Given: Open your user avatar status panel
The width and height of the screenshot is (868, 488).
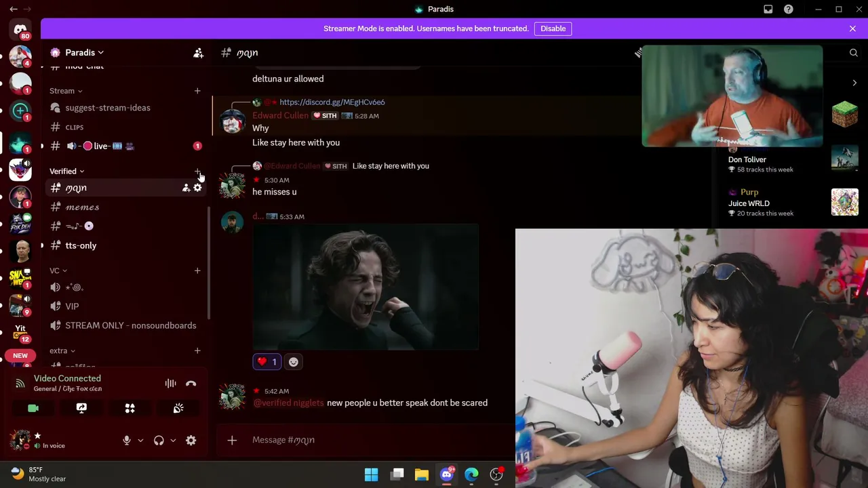Looking at the screenshot, I should [20, 440].
